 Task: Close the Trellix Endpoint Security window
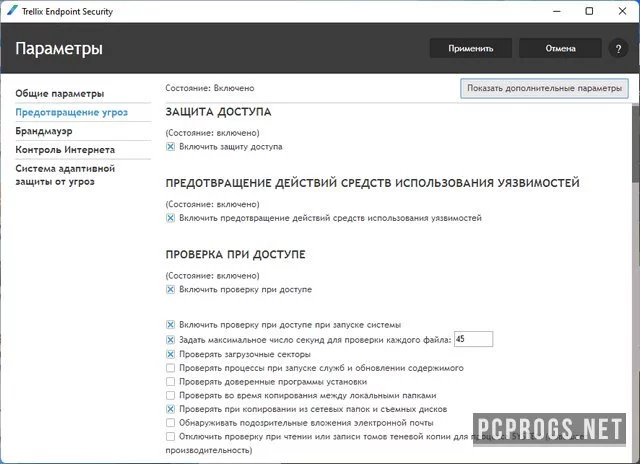pos(622,11)
